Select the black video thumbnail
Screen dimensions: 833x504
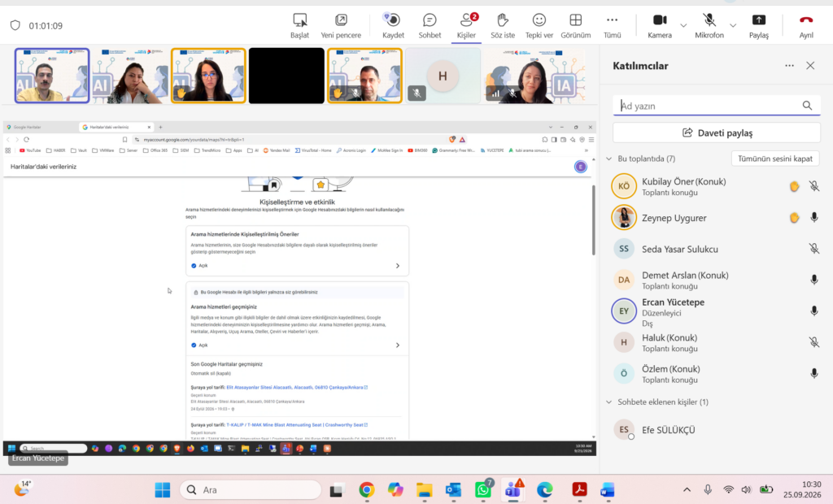pos(286,76)
